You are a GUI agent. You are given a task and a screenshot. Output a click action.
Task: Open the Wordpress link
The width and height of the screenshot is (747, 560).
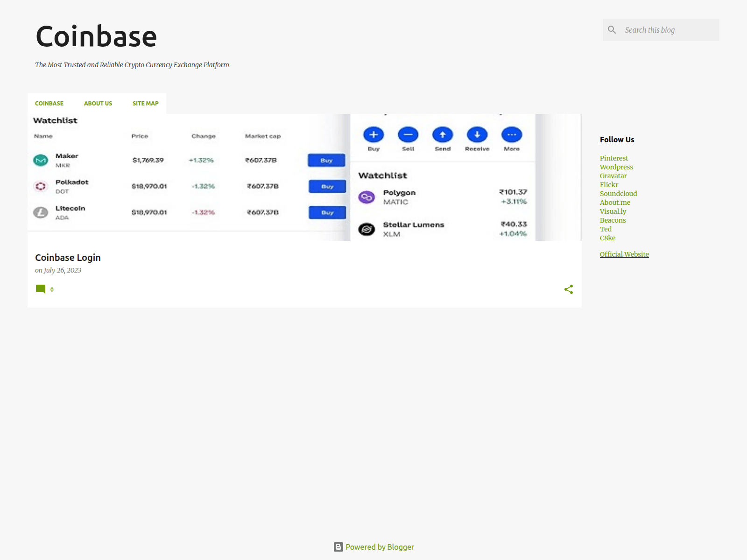(x=616, y=167)
